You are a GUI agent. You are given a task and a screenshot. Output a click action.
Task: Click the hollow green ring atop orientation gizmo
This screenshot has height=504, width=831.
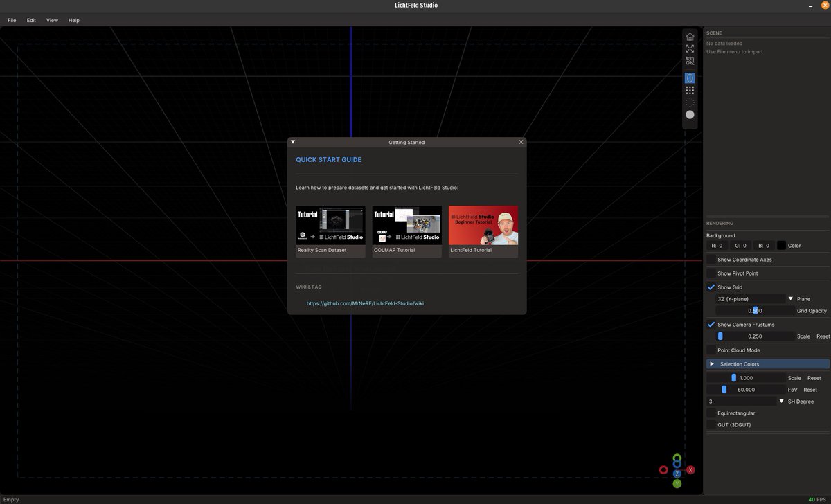[x=677, y=458]
